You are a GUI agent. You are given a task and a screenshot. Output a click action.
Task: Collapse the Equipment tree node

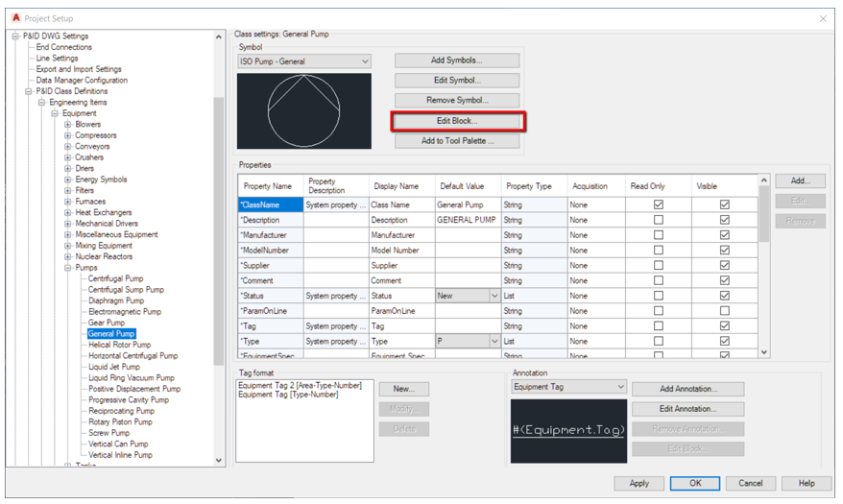pyautogui.click(x=55, y=113)
